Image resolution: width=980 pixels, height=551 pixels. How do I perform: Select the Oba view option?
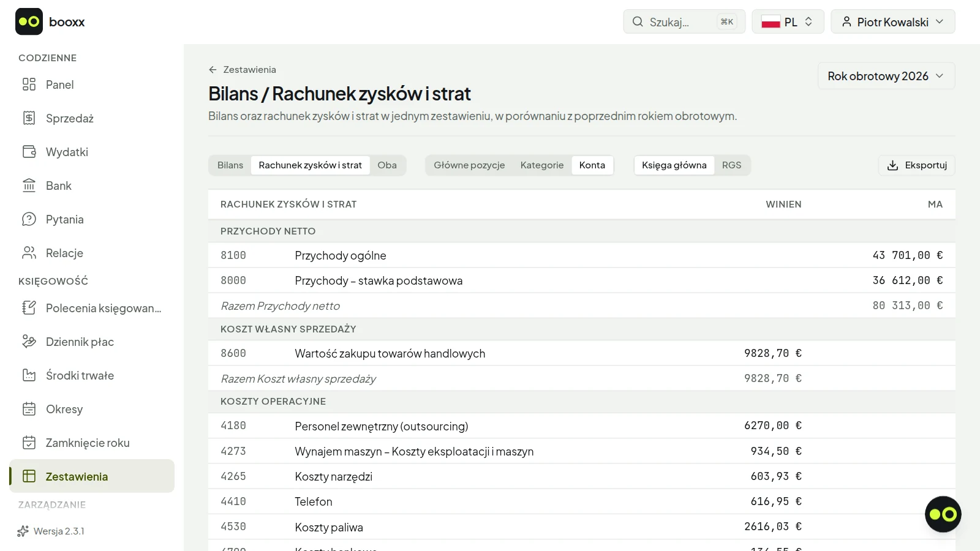point(387,165)
